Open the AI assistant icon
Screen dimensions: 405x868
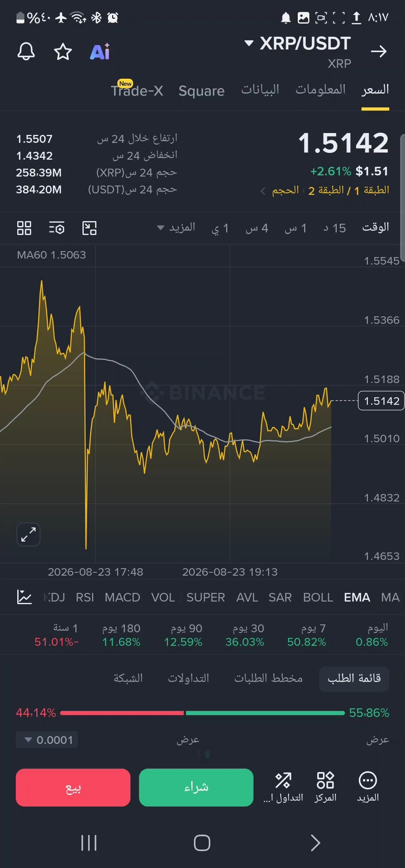coord(100,51)
